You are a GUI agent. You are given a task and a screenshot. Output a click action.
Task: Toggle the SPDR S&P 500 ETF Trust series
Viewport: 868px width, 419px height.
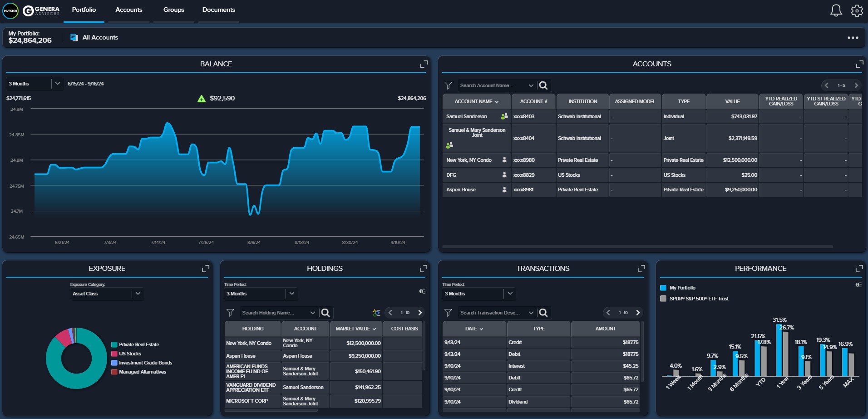(663, 299)
